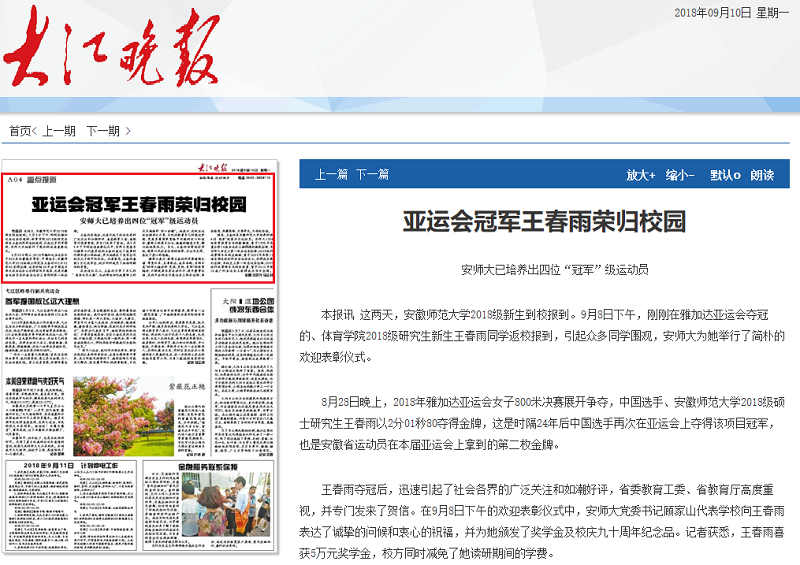Go to 首页 home link

coord(20,131)
